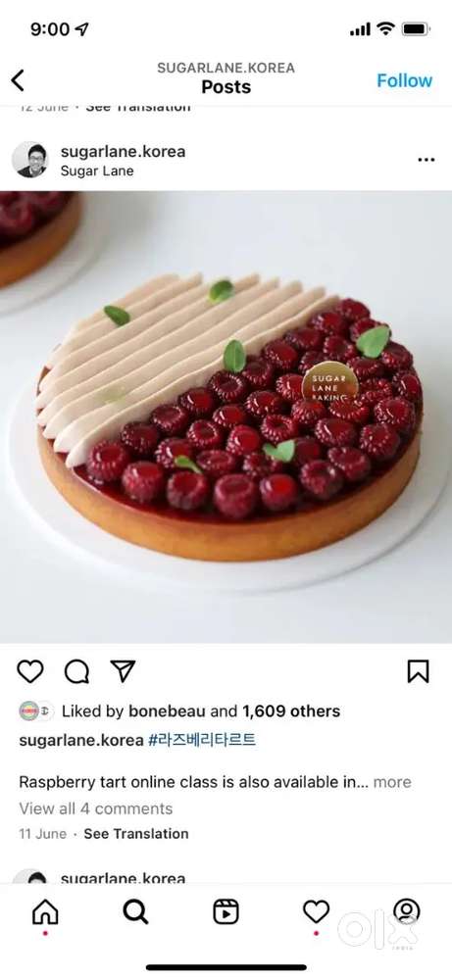Open activity heart tab in bottom bar

(317, 912)
